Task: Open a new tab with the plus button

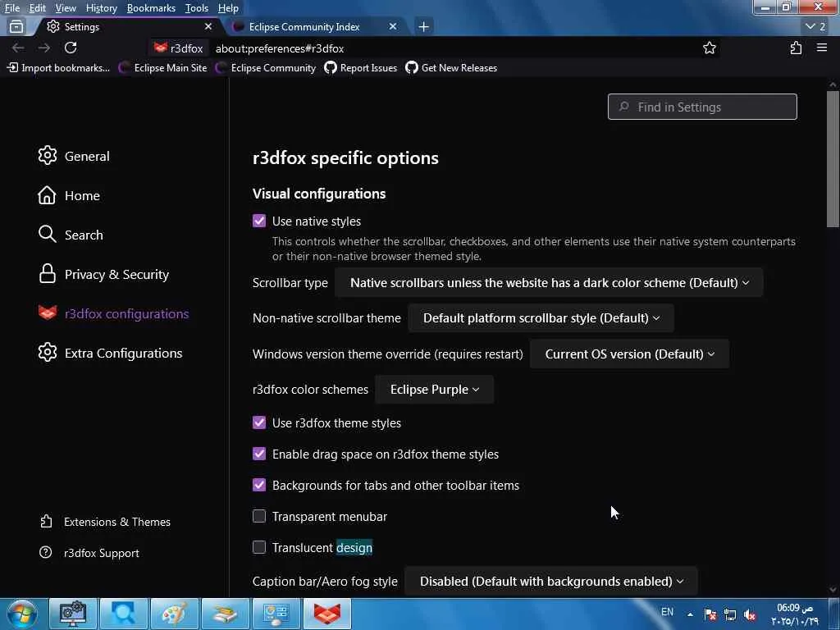Action: coord(424,26)
